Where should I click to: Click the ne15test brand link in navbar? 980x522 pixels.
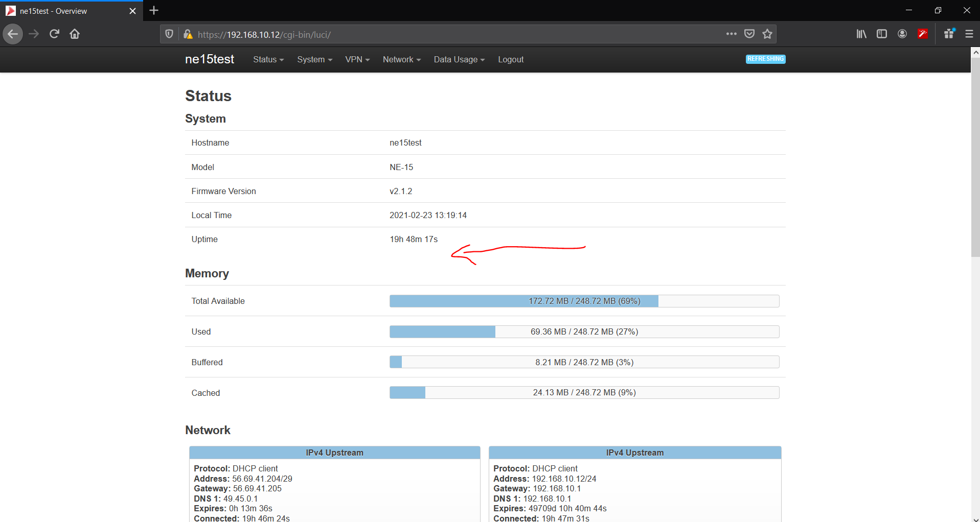pyautogui.click(x=210, y=59)
